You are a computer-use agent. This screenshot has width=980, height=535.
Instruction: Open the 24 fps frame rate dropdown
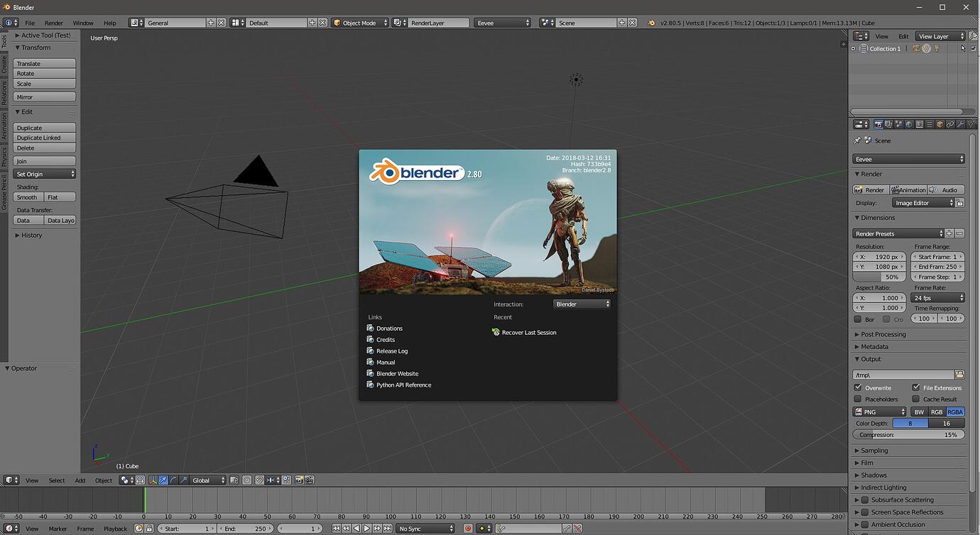(938, 298)
